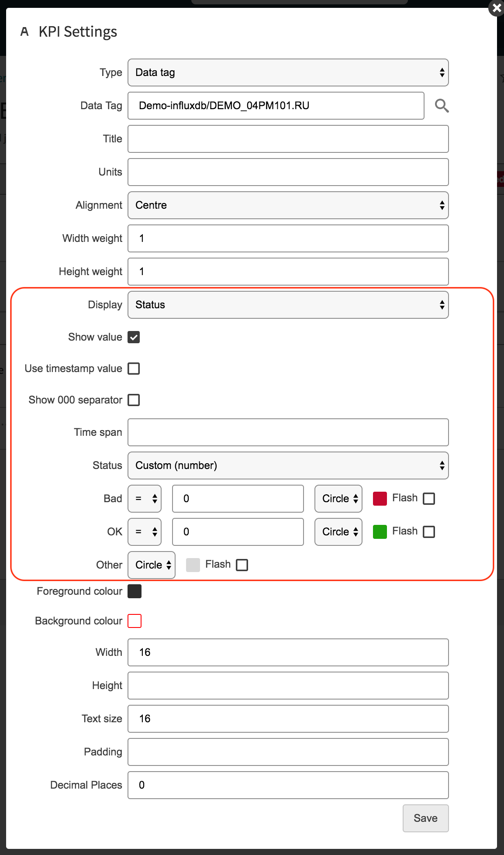The image size is (504, 855).
Task: Click the OK value input field
Action: tap(238, 532)
